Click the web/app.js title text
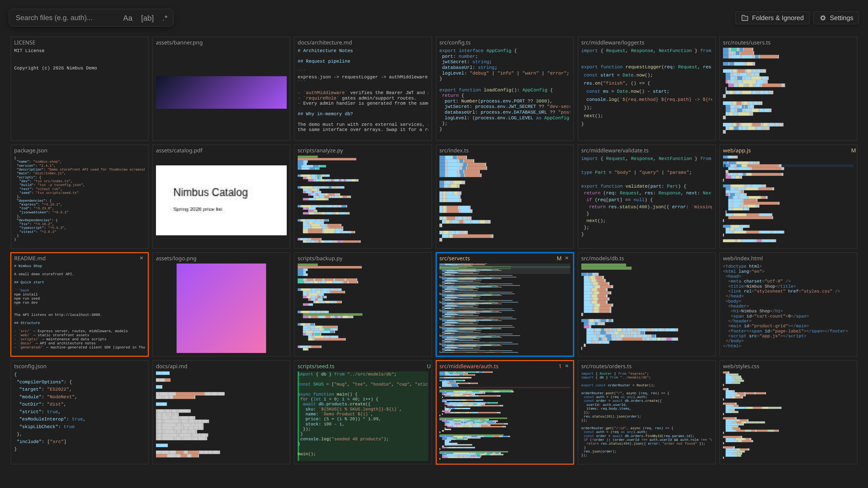 (x=737, y=150)
